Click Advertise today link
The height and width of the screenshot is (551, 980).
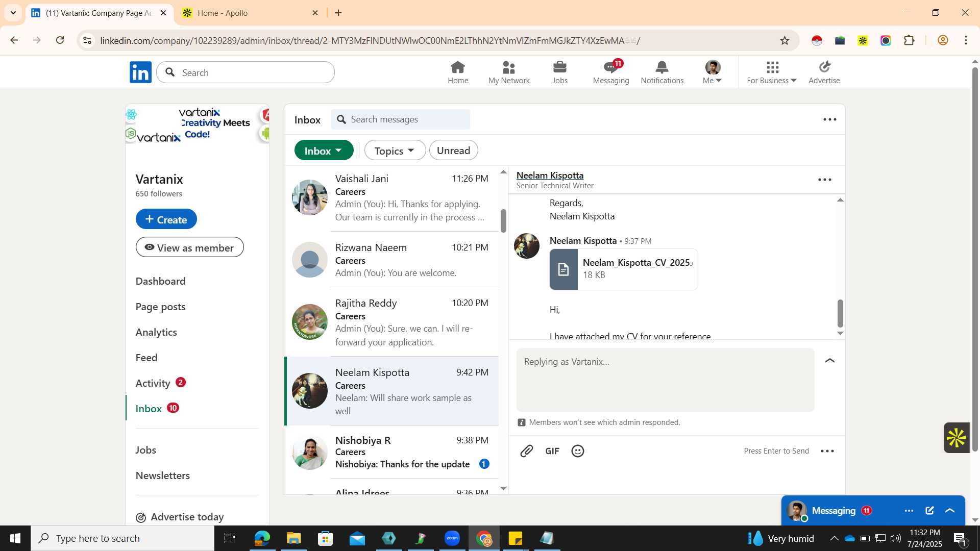(x=180, y=517)
